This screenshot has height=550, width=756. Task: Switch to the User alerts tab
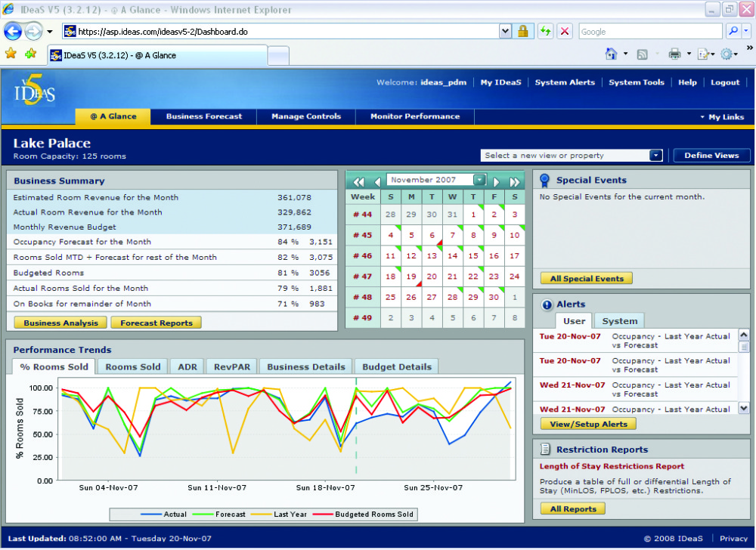coord(574,321)
